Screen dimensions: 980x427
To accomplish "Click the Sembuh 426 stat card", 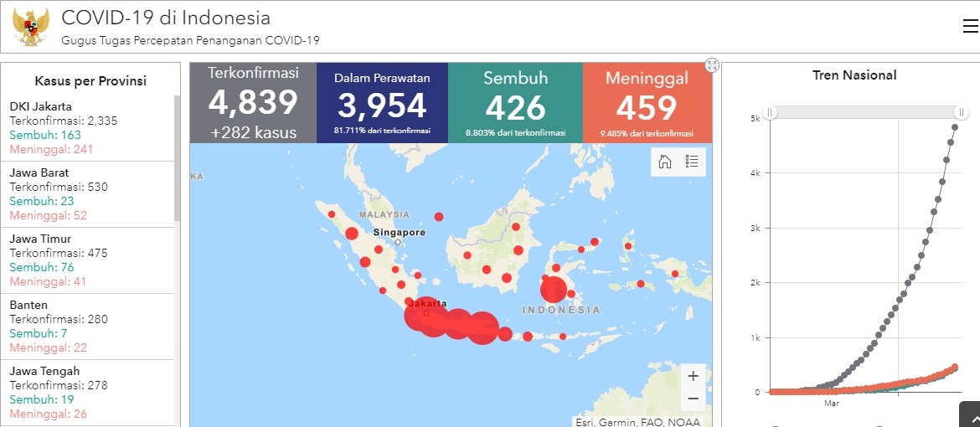I will [515, 102].
